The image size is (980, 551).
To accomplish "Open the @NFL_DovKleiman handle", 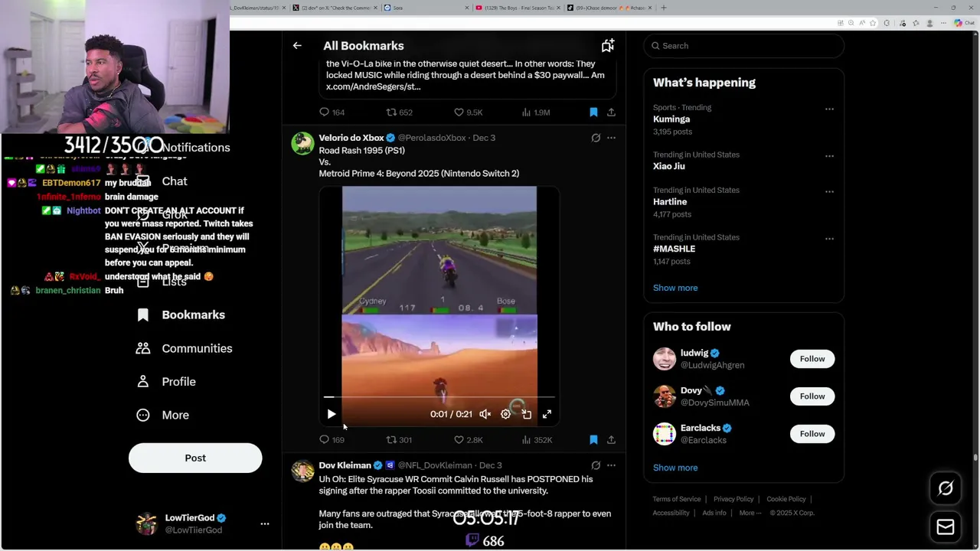I will click(435, 465).
